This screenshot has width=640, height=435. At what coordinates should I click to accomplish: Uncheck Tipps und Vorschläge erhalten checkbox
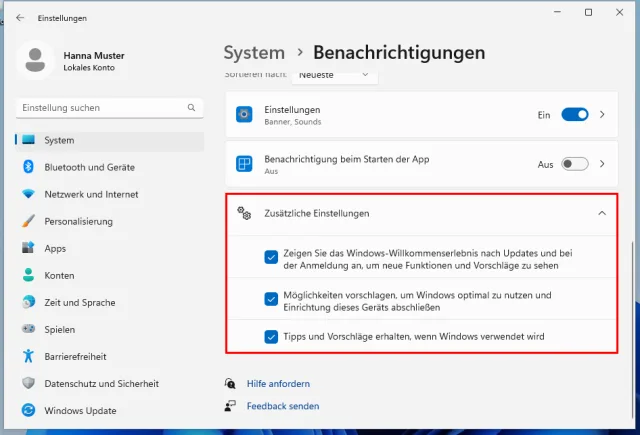pos(271,337)
